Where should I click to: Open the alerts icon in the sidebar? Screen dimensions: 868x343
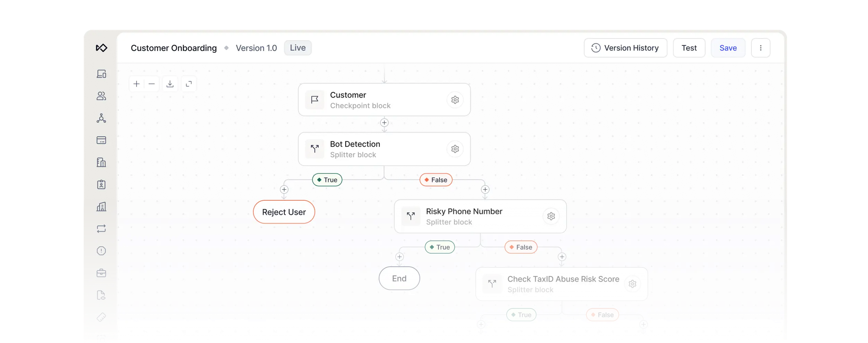point(101,251)
